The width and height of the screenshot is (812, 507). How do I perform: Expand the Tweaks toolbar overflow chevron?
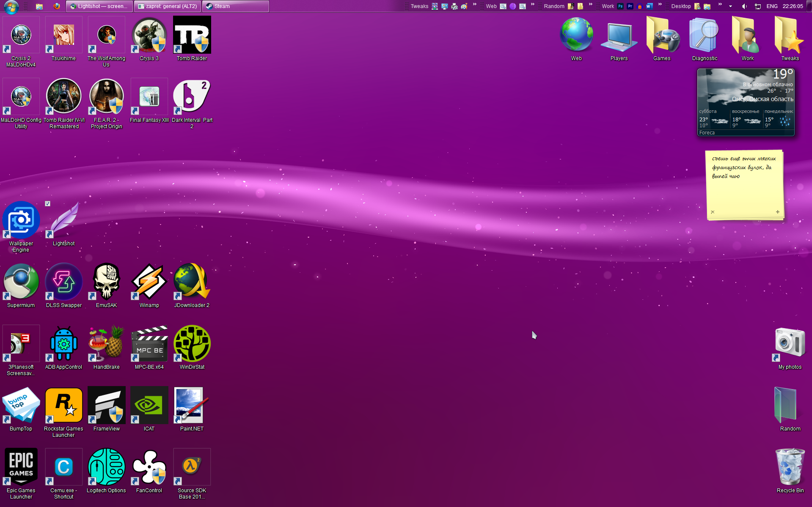coord(475,5)
